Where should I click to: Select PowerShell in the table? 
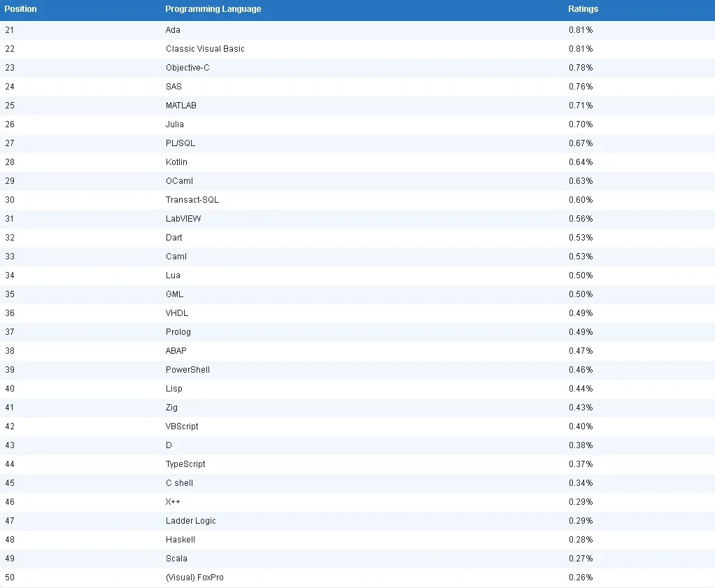[187, 370]
